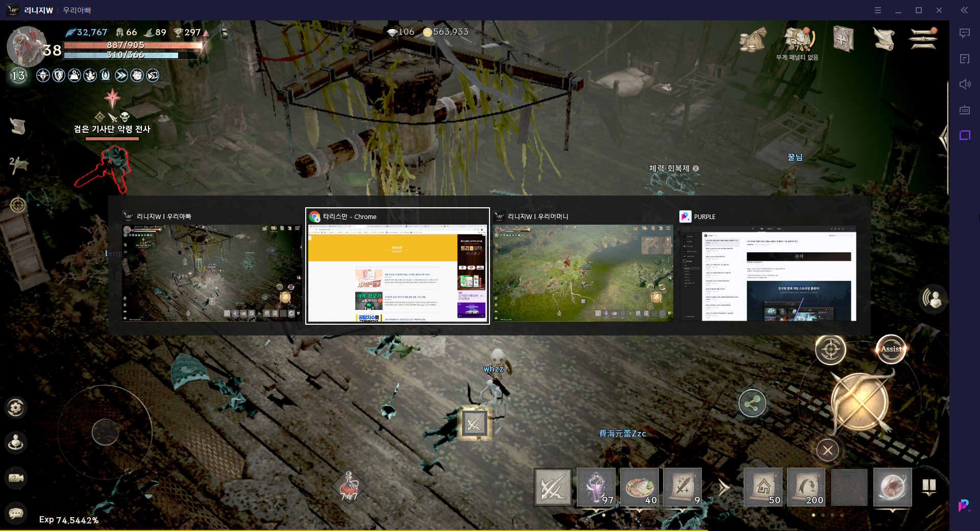980x531 pixels.
Task: Open the game settings gear icon
Action: point(15,407)
